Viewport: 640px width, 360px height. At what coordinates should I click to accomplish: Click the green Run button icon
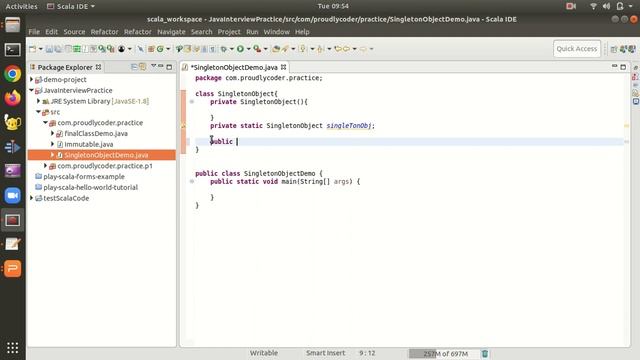click(x=240, y=49)
